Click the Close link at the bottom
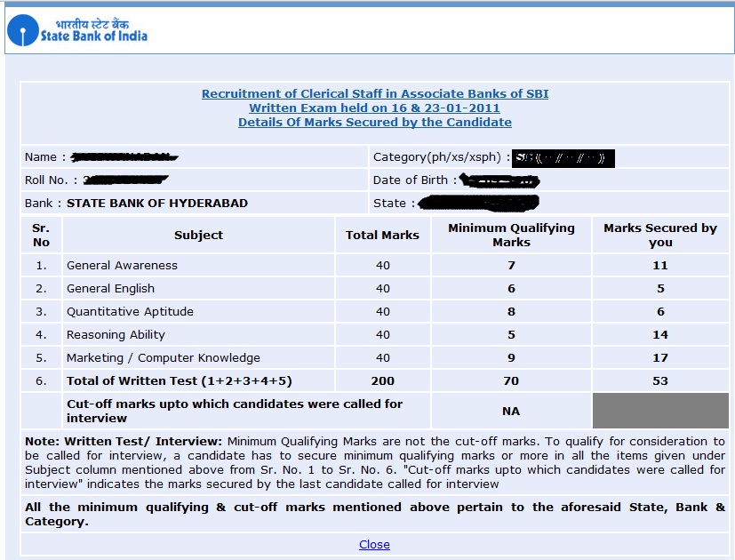Image resolution: width=735 pixels, height=560 pixels. [374, 545]
